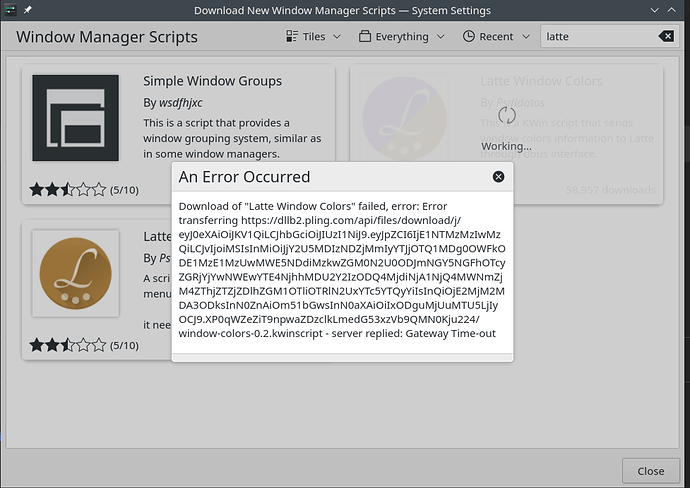Click the Latte Window Colors title
Screen dimensions: 690x488
(x=541, y=81)
